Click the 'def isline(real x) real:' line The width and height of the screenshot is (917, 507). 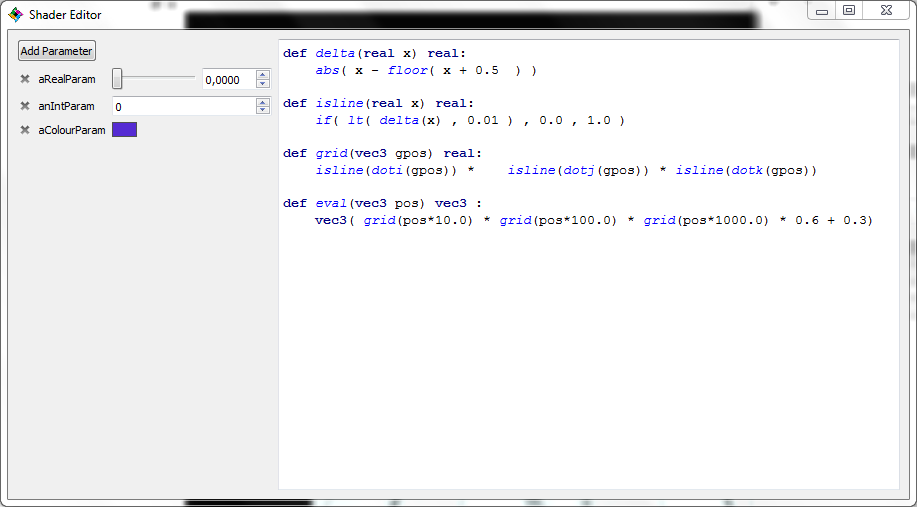point(378,104)
